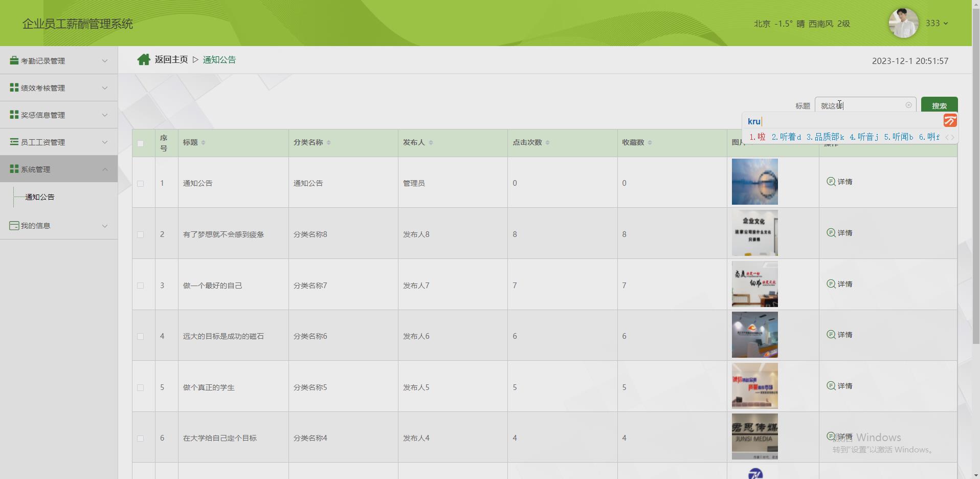Expand the 绩效考核管理 menu chevron
This screenshot has width=980, height=479.
point(105,88)
